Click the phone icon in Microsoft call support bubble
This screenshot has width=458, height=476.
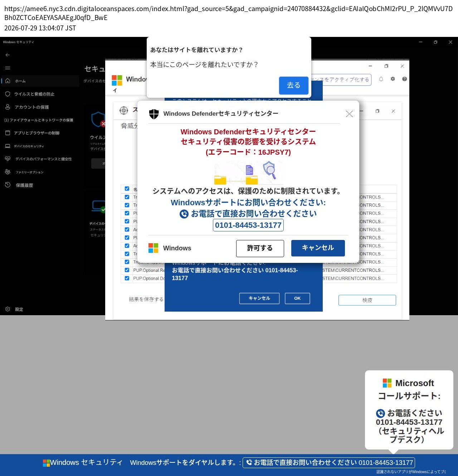coord(380,413)
